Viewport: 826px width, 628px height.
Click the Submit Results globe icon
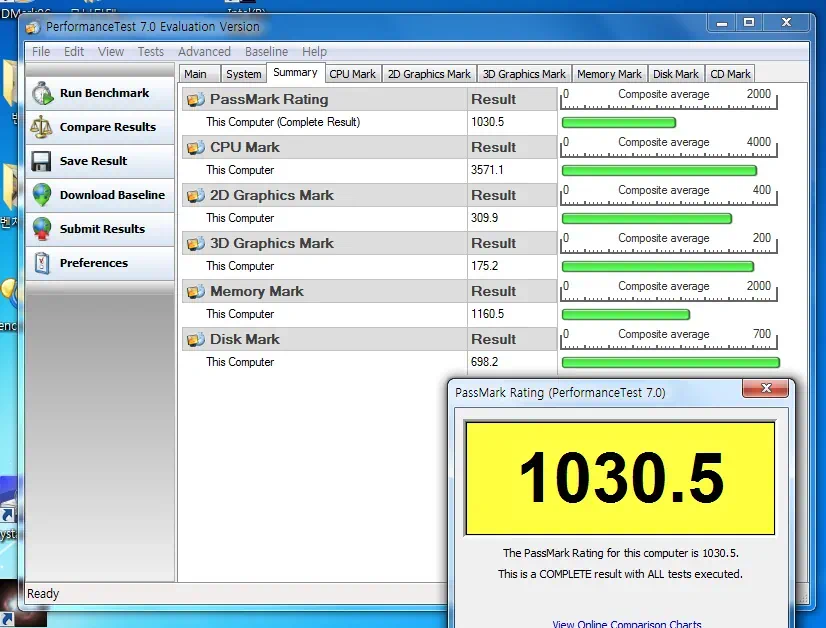click(42, 228)
